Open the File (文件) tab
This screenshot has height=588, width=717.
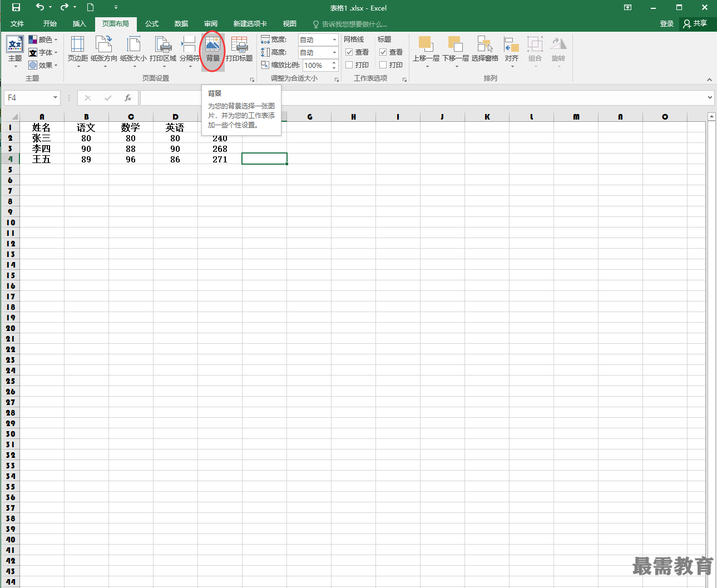17,24
